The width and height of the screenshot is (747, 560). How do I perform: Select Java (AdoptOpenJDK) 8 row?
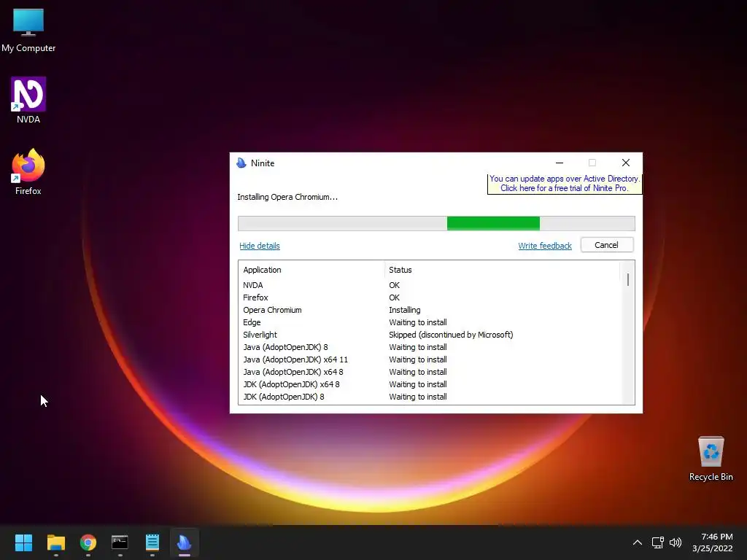pyautogui.click(x=430, y=347)
